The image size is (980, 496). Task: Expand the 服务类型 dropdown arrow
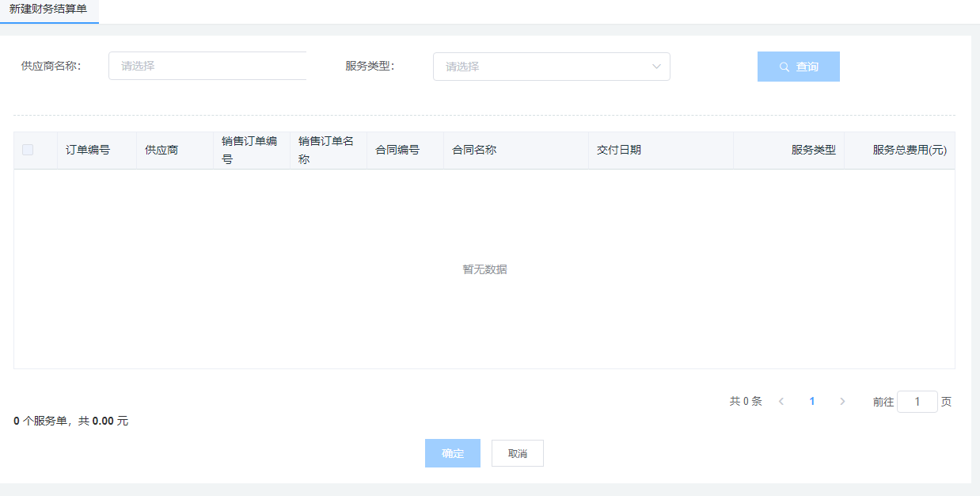pyautogui.click(x=656, y=67)
